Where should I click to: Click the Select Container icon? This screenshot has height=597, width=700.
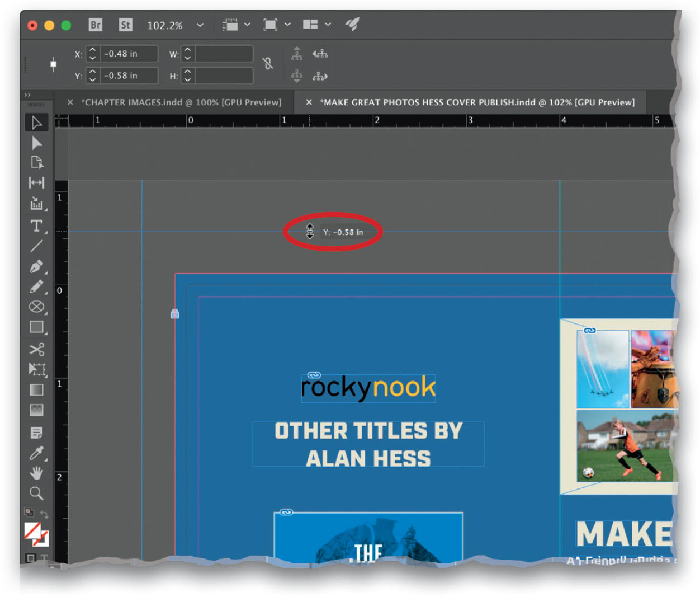click(297, 54)
